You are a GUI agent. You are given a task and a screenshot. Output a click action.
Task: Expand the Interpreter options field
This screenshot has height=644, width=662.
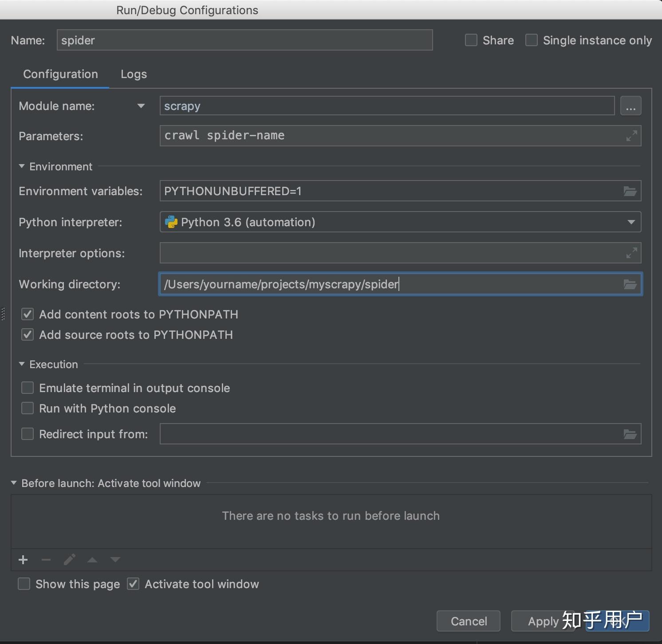(x=631, y=253)
